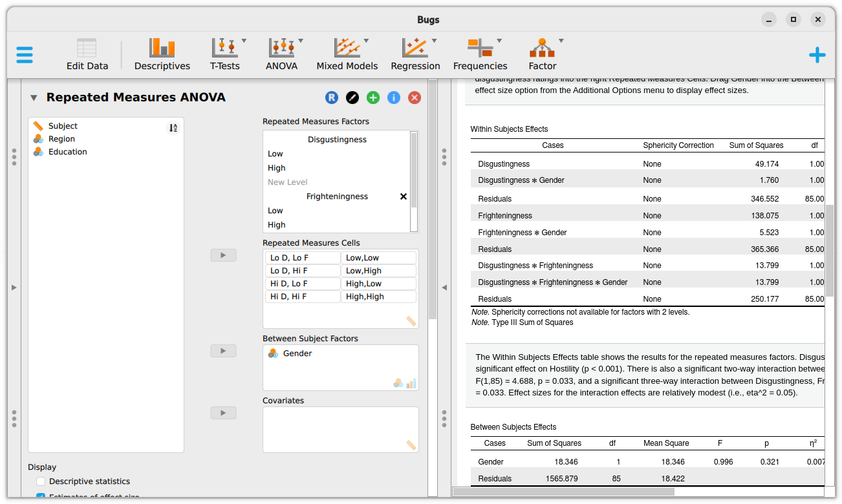Click the variable list sort icon
This screenshot has width=842, height=504.
tap(173, 128)
